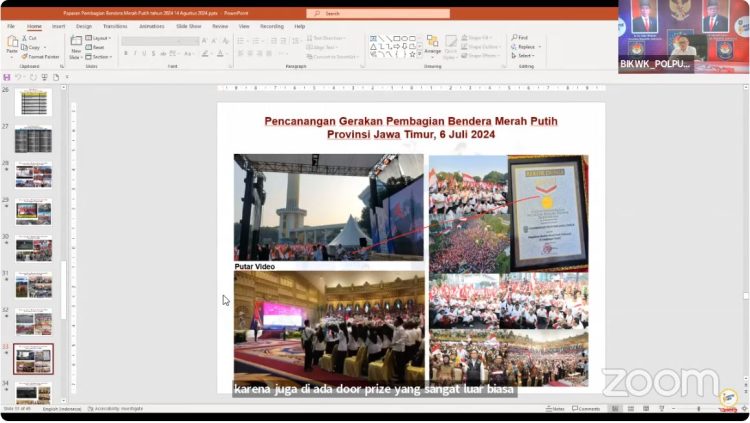
Task: Toggle align right for paragraph
Action: [x=260, y=54]
